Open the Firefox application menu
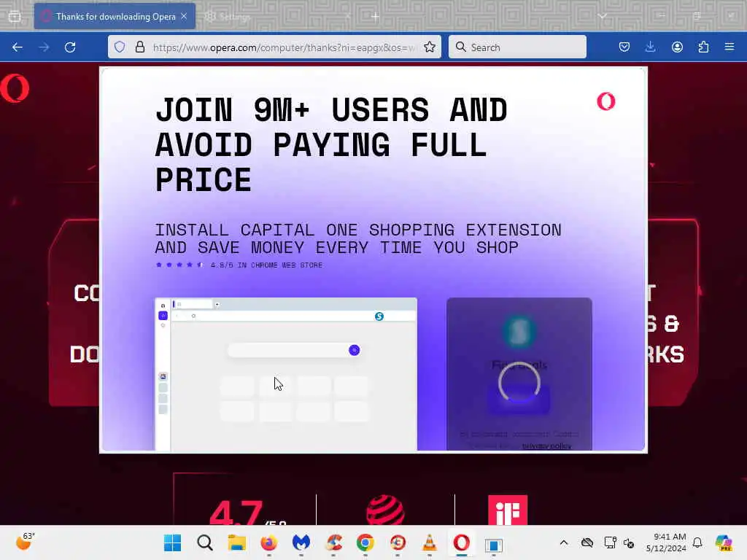Image resolution: width=747 pixels, height=560 pixels. 729,47
